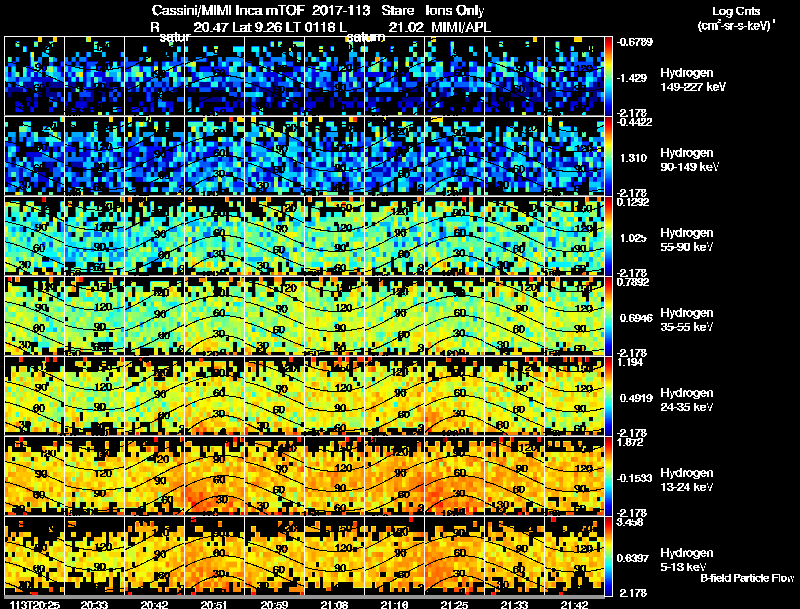Select the 149-227 keV panel at 113T20:25
Image resolution: width=800 pixels, height=609 pixels.
[35, 76]
